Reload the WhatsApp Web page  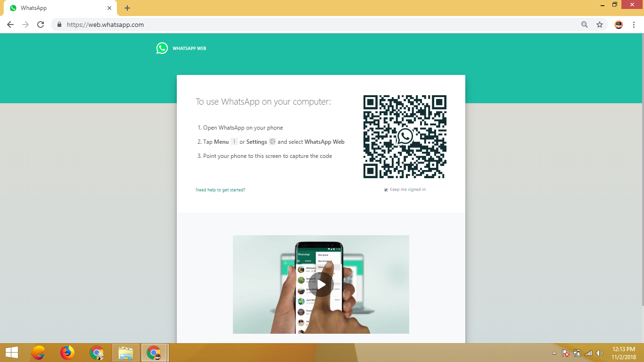(41, 25)
